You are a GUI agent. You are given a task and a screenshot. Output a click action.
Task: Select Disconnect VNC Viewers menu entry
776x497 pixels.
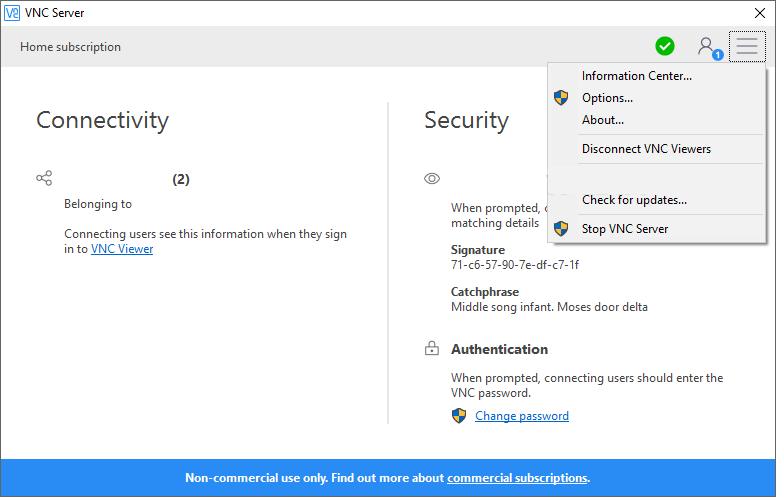(646, 149)
